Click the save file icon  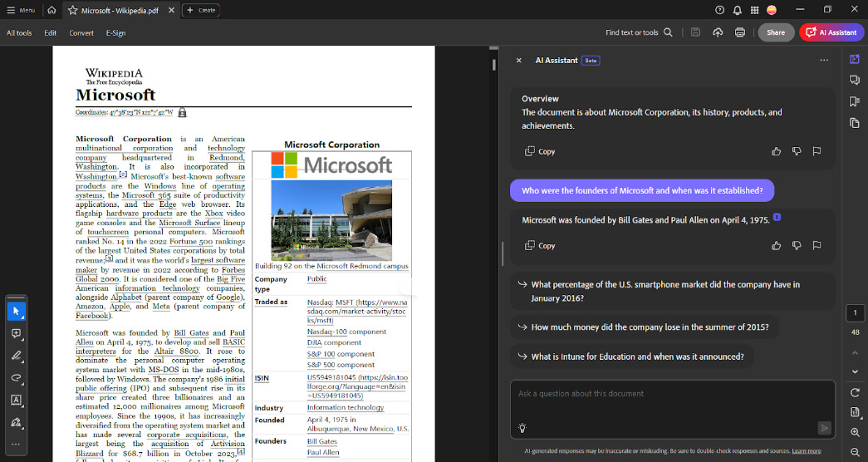(696, 32)
